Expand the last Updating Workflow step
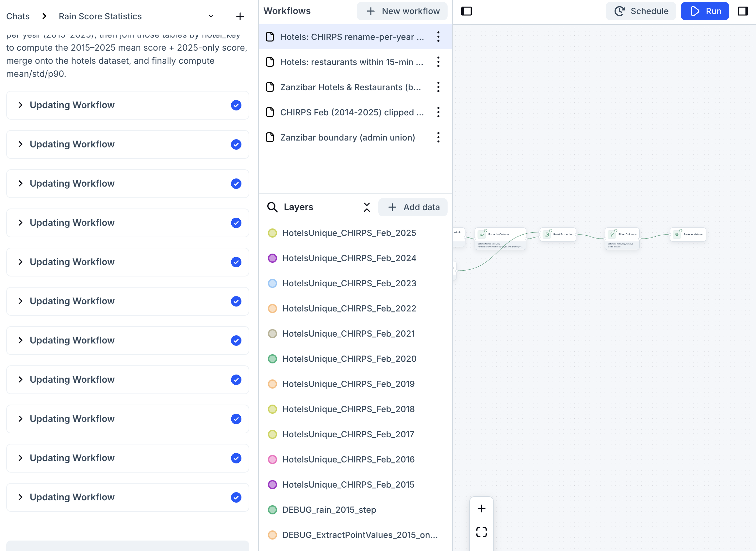 [x=21, y=497]
